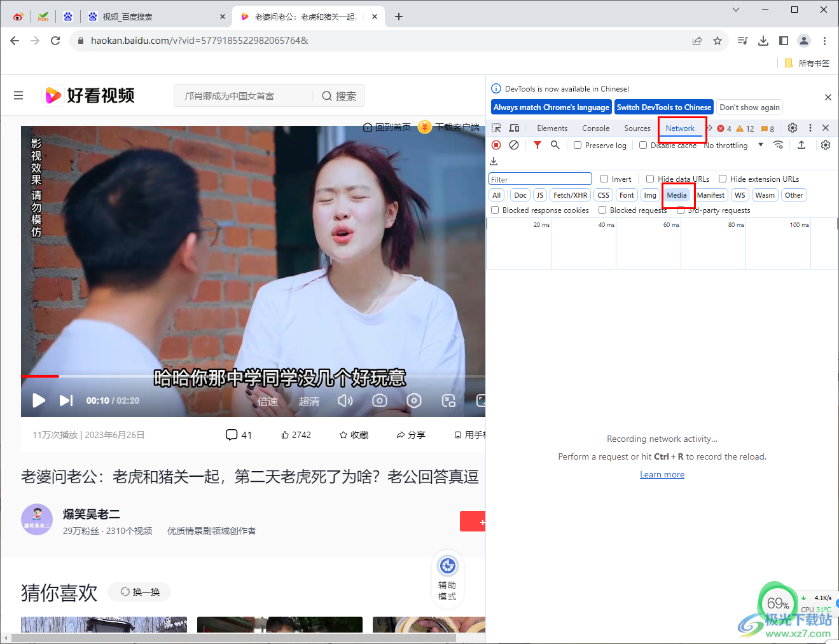
Task: Check the Hide data URLs checkbox
Action: [x=650, y=179]
